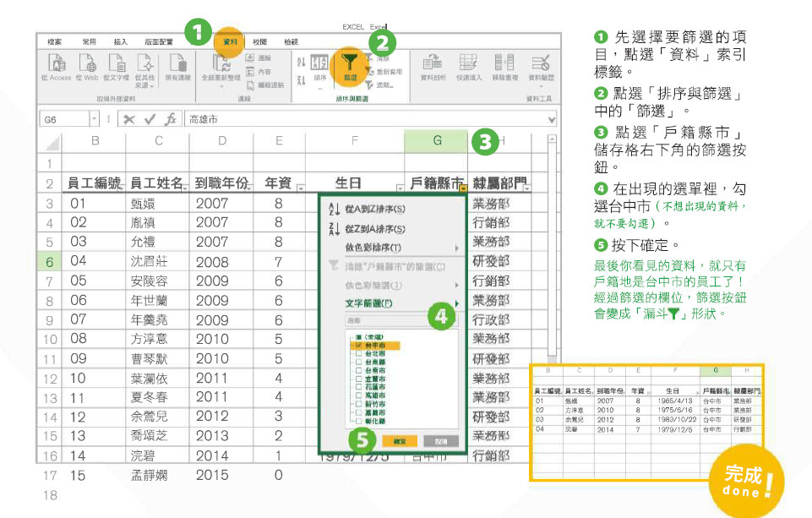Screen dimensions: 812x518
Task: Click the 重新套用 reapply filter icon
Action: [x=368, y=72]
